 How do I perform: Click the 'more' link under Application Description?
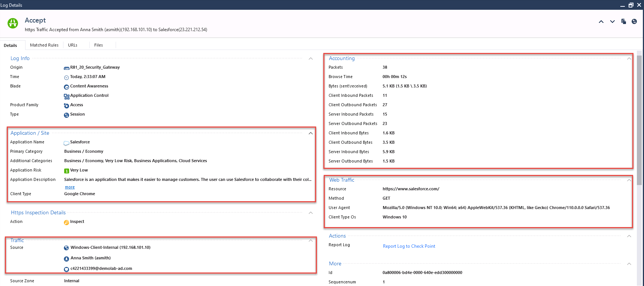point(70,187)
